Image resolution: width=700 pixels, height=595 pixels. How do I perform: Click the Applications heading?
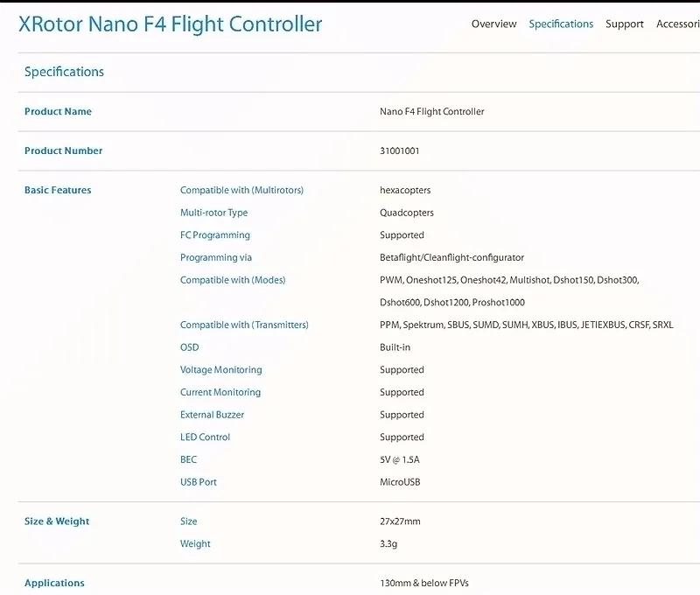point(54,583)
